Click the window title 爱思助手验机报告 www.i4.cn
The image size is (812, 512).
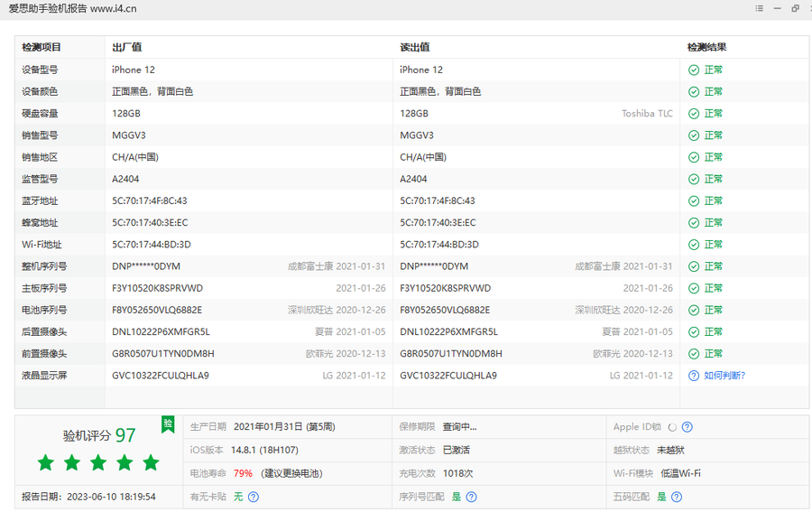[72, 9]
